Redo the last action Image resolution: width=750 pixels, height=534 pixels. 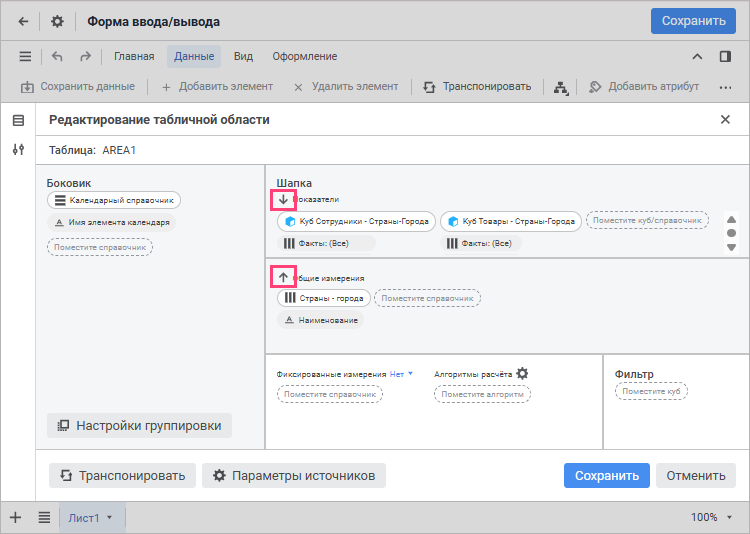pyautogui.click(x=85, y=56)
